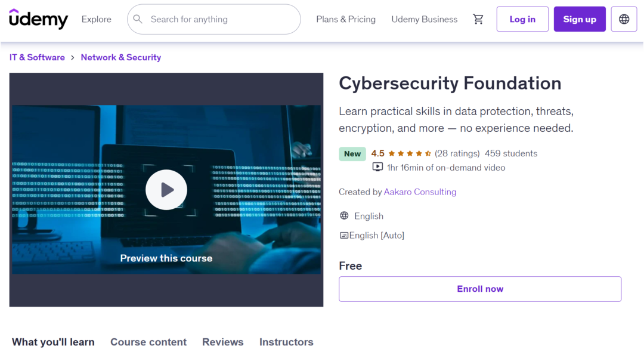This screenshot has height=358, width=644.
Task: Click the star rating icons
Action: point(410,153)
